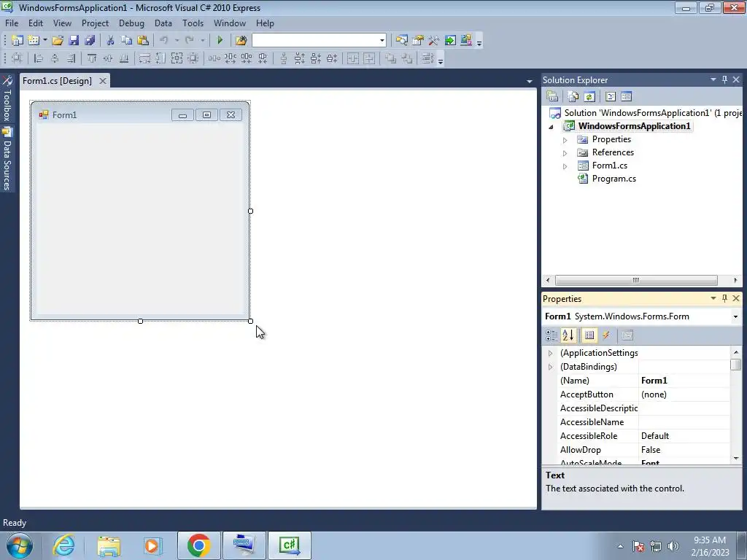Open Solution Explorer window position dropdown
The height and width of the screenshot is (560, 747).
[713, 79]
